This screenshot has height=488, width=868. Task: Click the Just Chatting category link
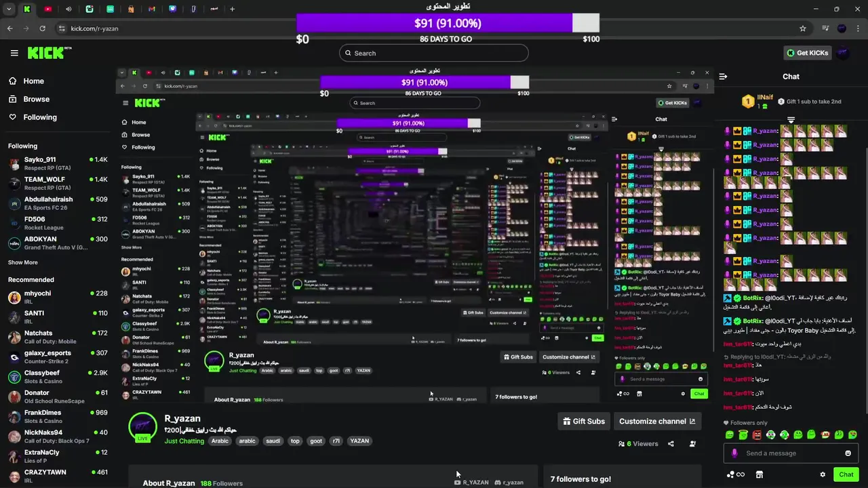pos(184,441)
